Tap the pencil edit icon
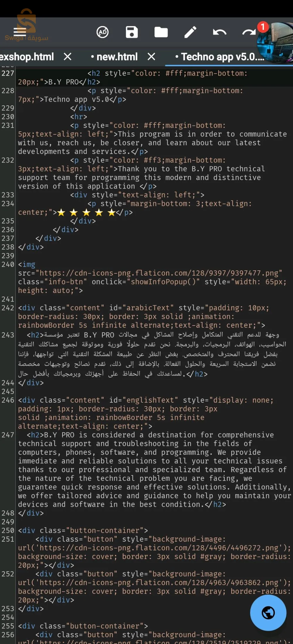 (x=190, y=32)
